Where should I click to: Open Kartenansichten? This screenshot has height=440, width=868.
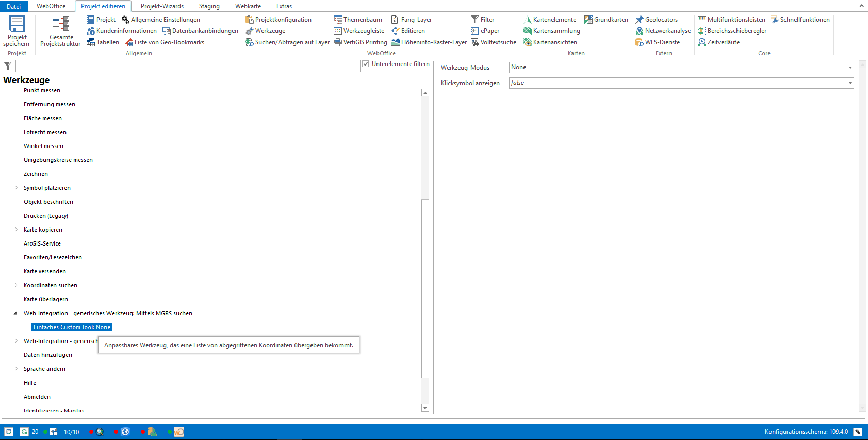[x=550, y=42]
